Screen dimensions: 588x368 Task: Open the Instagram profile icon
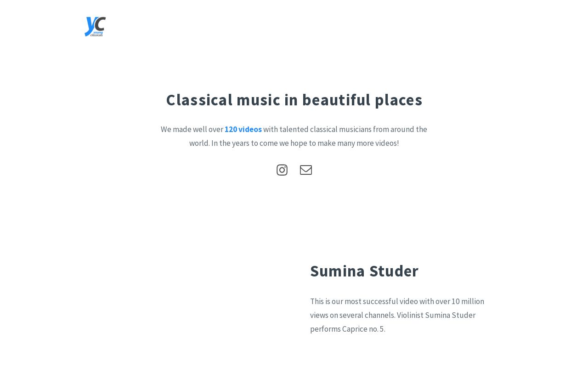[282, 170]
